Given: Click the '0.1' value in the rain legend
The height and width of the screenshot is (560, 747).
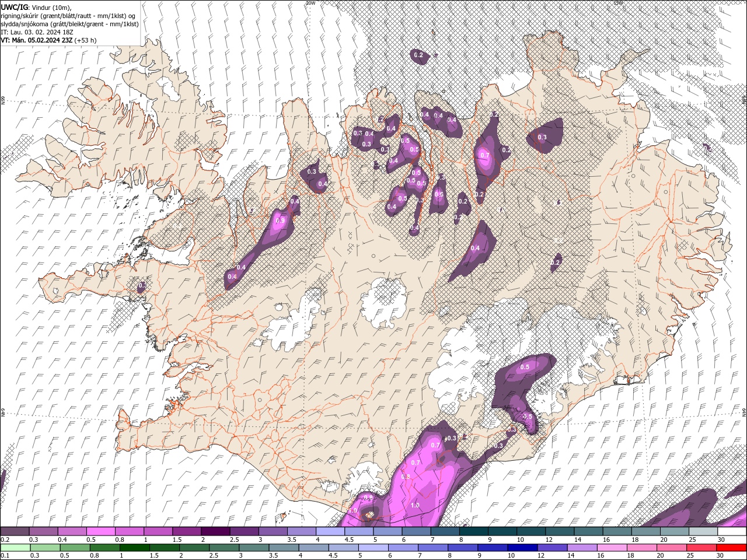Looking at the screenshot, I should click(5, 555).
